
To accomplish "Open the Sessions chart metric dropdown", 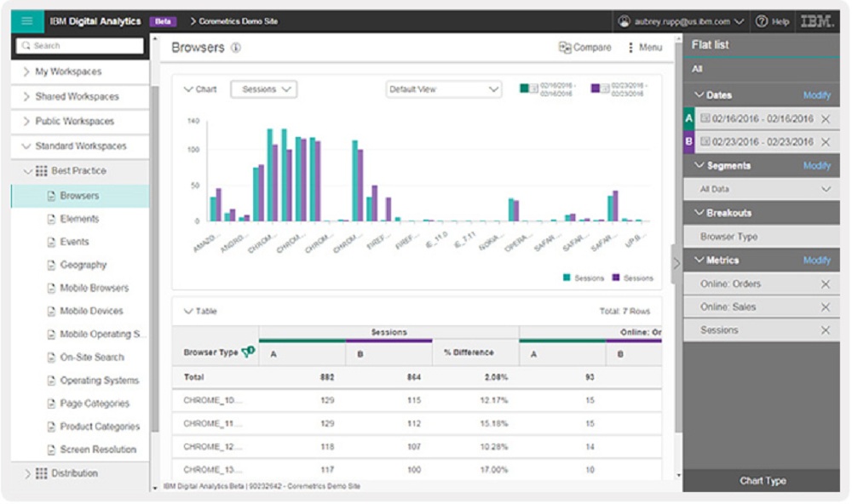I will pyautogui.click(x=264, y=89).
